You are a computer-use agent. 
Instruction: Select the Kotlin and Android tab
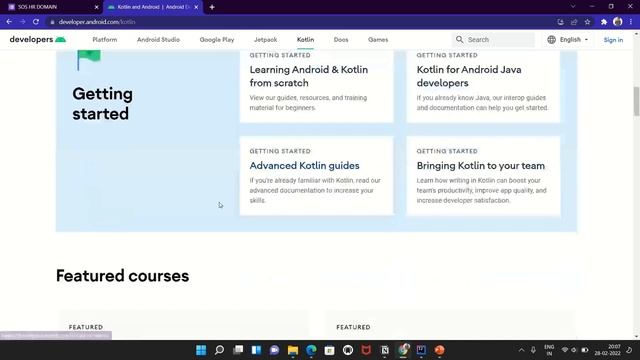(153, 7)
